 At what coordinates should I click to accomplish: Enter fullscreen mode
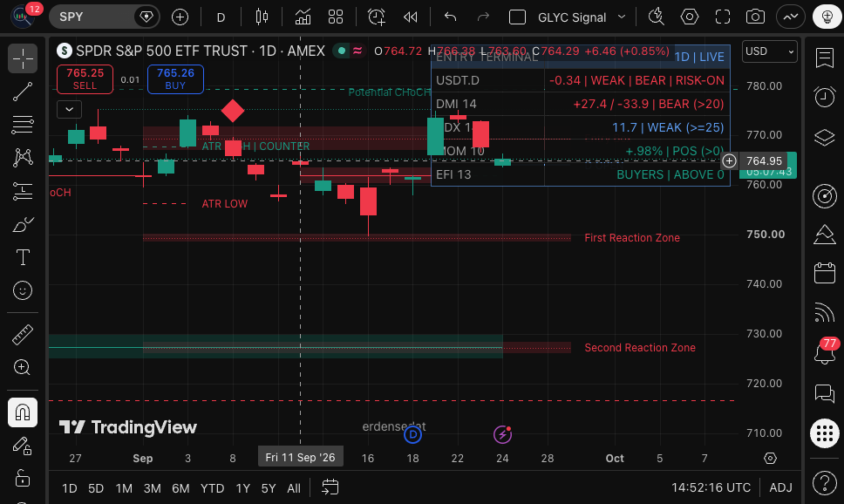pyautogui.click(x=722, y=17)
